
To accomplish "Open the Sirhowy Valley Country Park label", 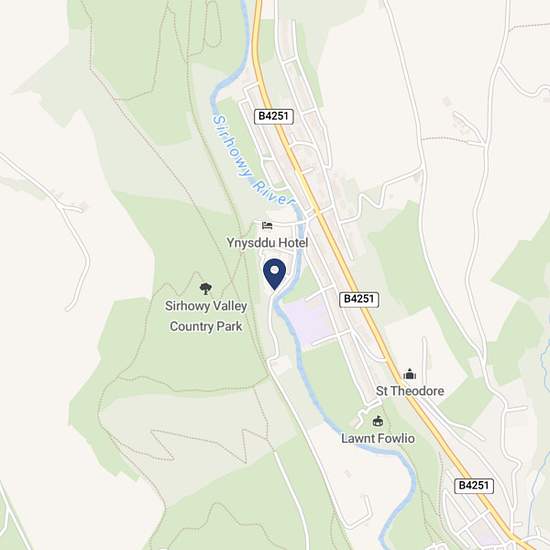I will point(206,316).
